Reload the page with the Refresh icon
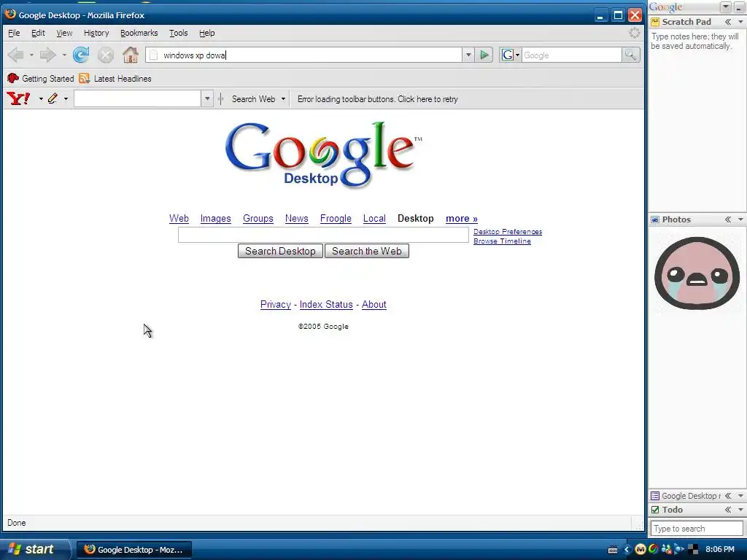The width and height of the screenshot is (747, 560). pyautogui.click(x=81, y=55)
